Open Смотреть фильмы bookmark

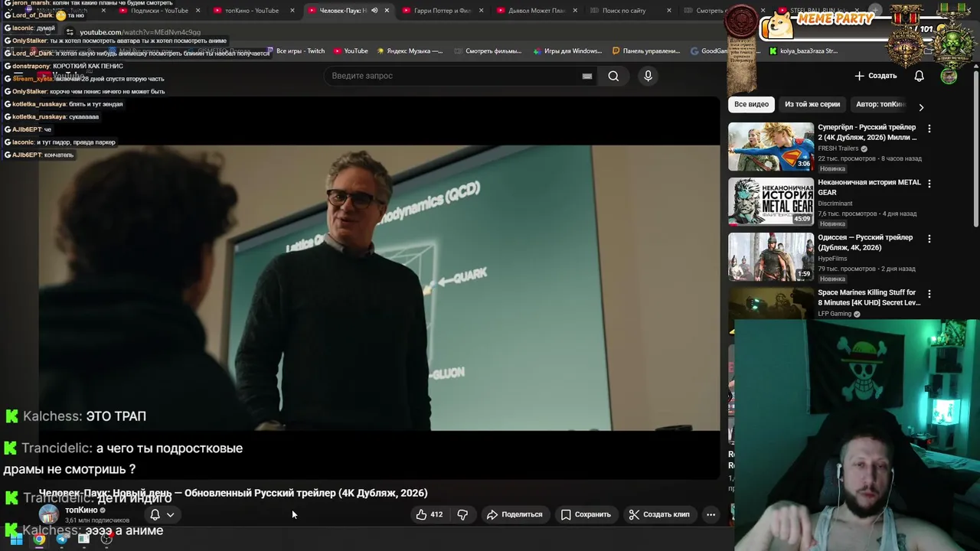point(487,51)
